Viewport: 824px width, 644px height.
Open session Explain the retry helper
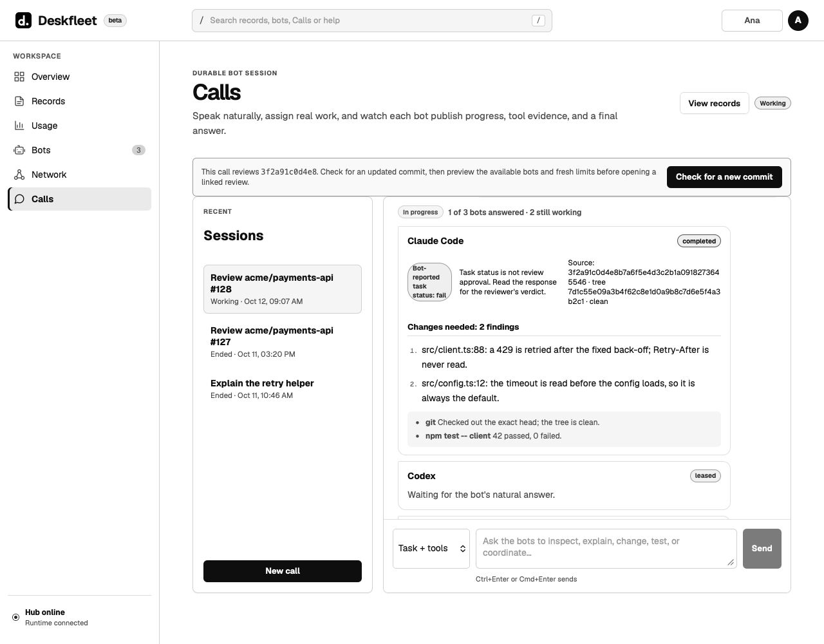tap(283, 389)
